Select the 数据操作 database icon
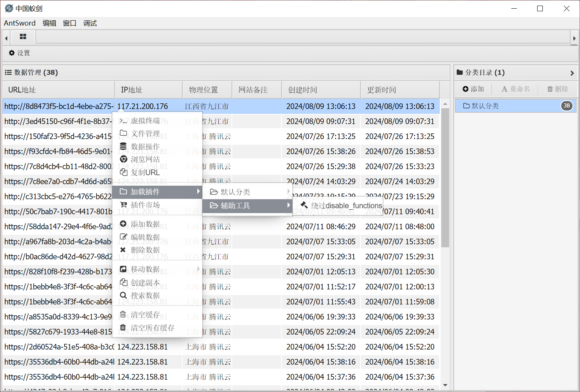 click(123, 146)
